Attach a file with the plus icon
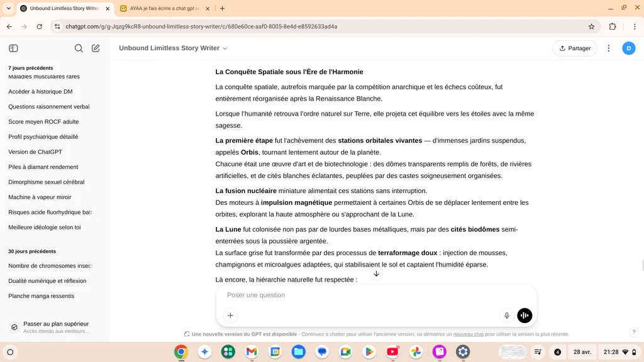This screenshot has width=644, height=362. [x=230, y=315]
